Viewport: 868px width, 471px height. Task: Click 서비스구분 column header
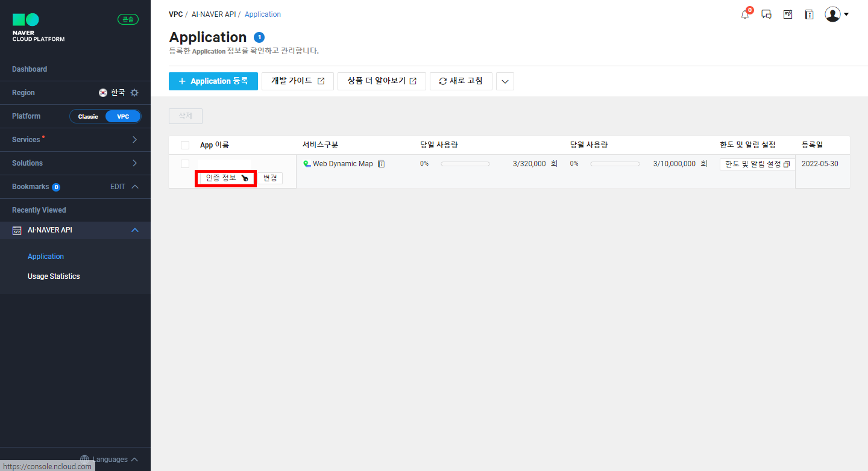pos(321,145)
